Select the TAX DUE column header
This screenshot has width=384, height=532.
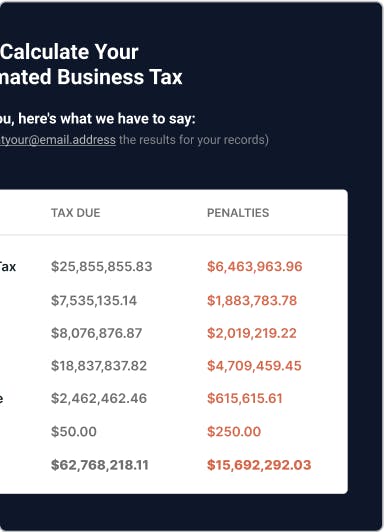point(76,213)
